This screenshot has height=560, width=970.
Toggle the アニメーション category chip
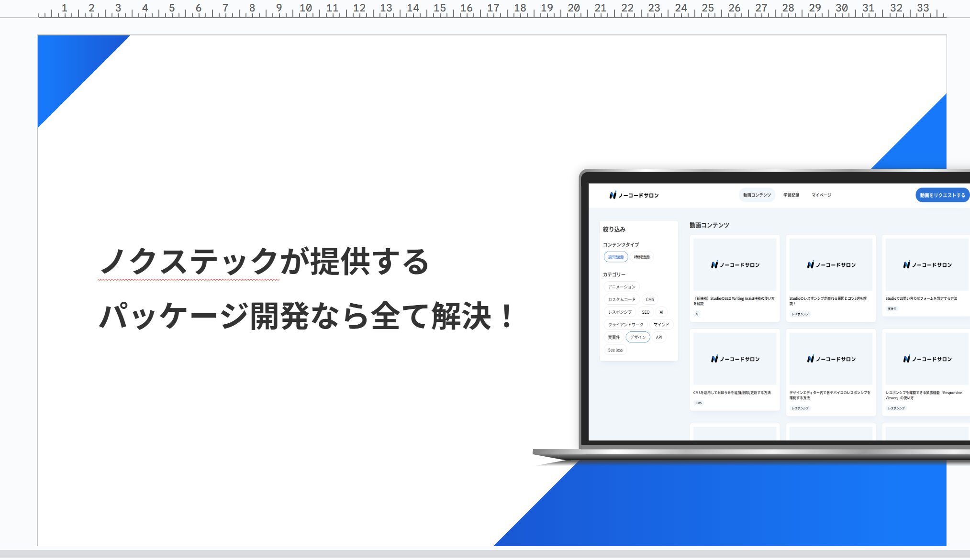click(x=622, y=287)
